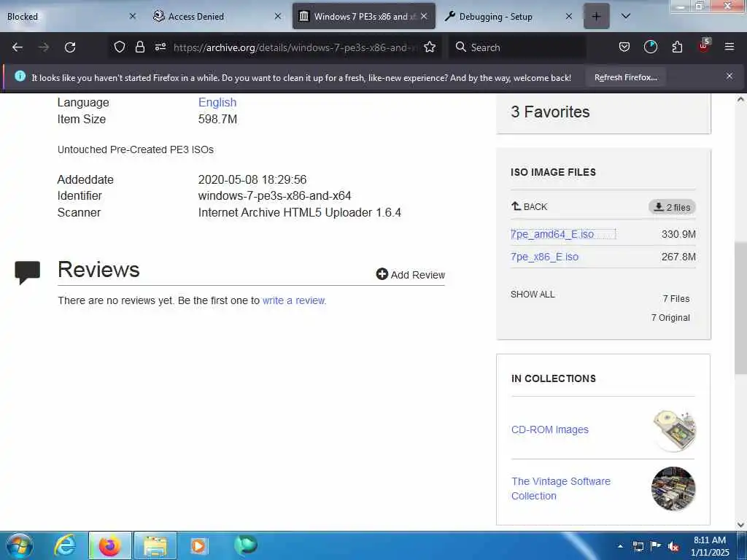Image resolution: width=747 pixels, height=560 pixels.
Task: Select identifier text windows-7-pe3s-x86-and-x64
Action: pyautogui.click(x=274, y=195)
